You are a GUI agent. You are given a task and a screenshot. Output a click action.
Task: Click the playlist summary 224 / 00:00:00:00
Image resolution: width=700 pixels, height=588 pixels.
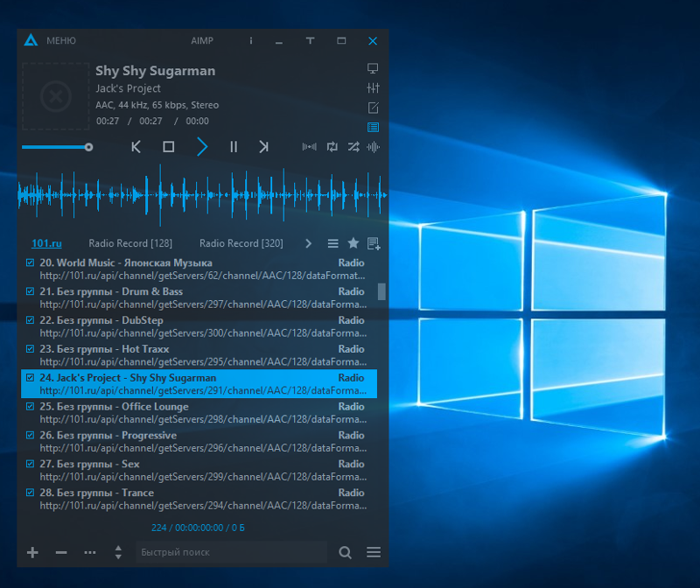198,528
